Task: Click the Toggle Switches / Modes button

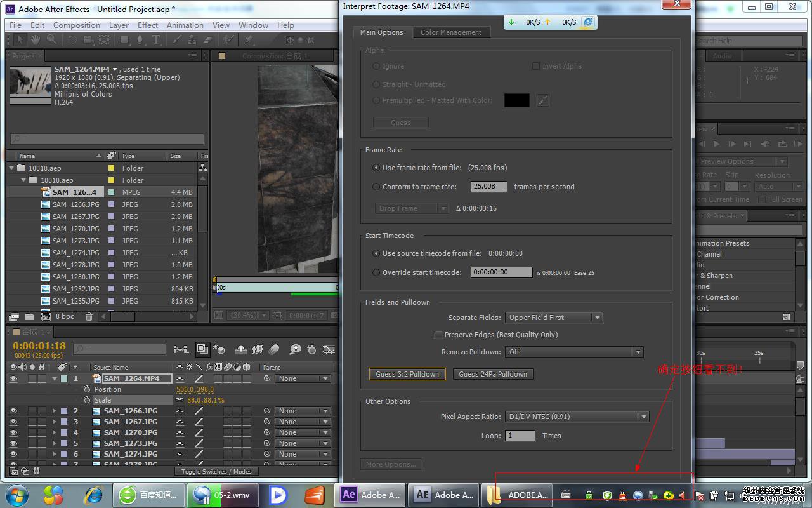Action: (216, 471)
